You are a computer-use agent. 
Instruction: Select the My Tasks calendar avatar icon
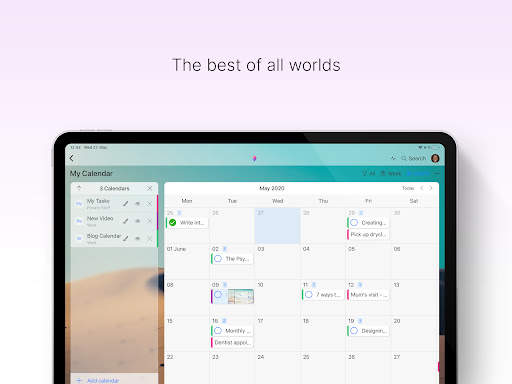pos(79,203)
